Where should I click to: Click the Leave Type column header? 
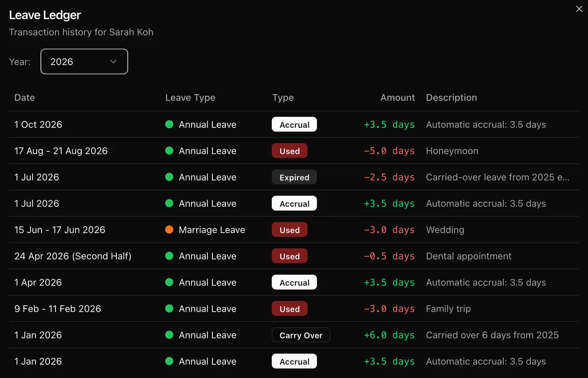click(x=190, y=97)
